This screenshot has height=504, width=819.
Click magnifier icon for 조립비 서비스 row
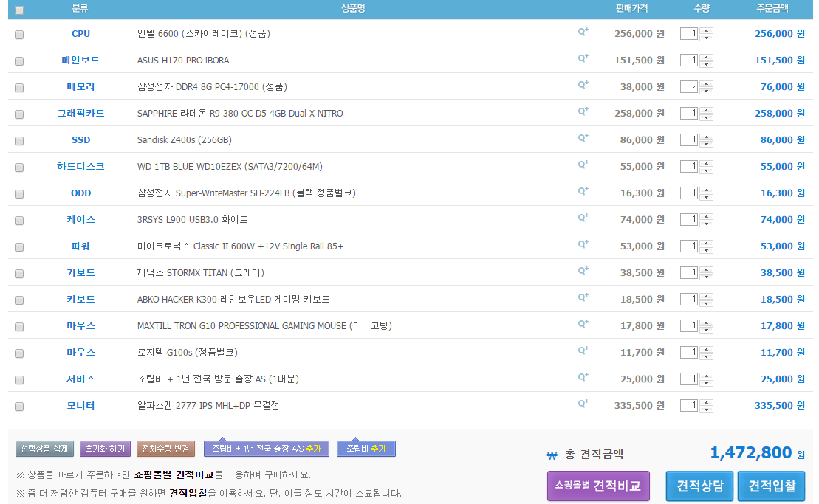[583, 378]
